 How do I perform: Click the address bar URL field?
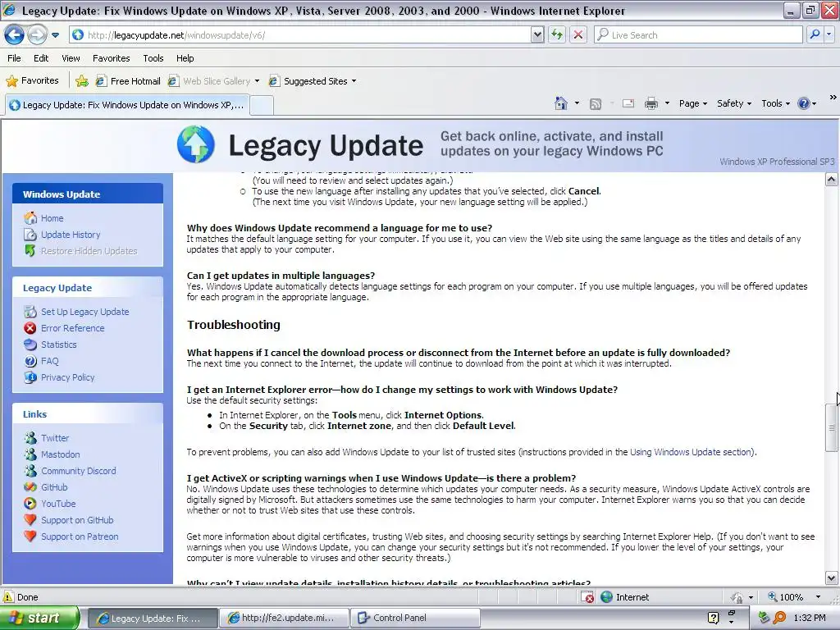300,34
